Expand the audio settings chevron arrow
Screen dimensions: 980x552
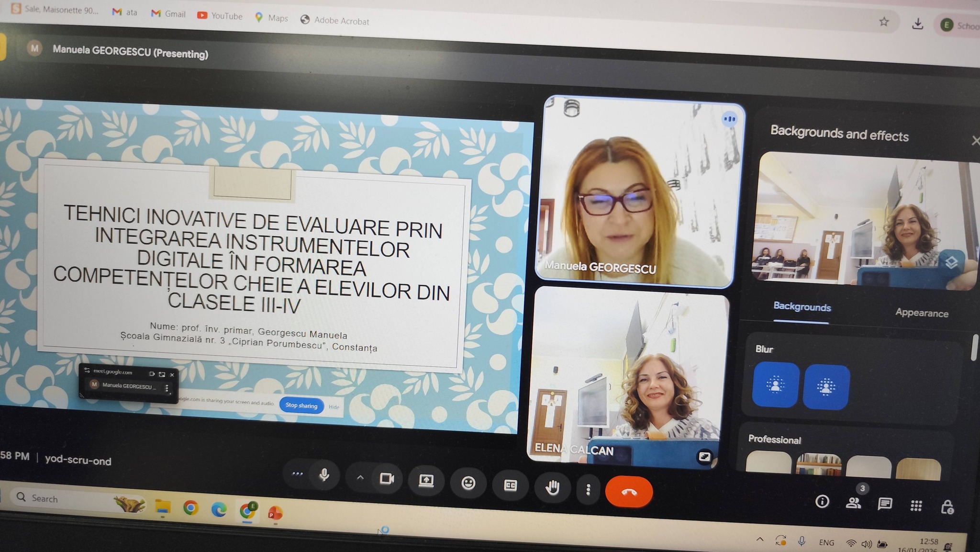tap(360, 477)
